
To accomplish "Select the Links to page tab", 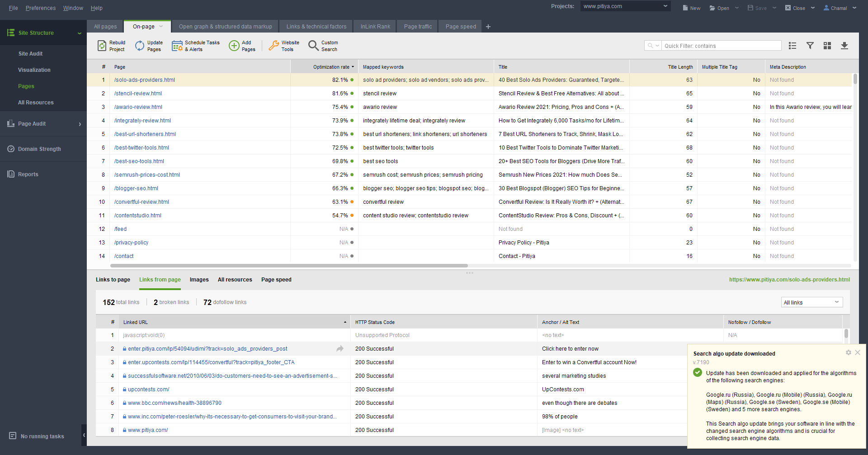I will pyautogui.click(x=113, y=280).
